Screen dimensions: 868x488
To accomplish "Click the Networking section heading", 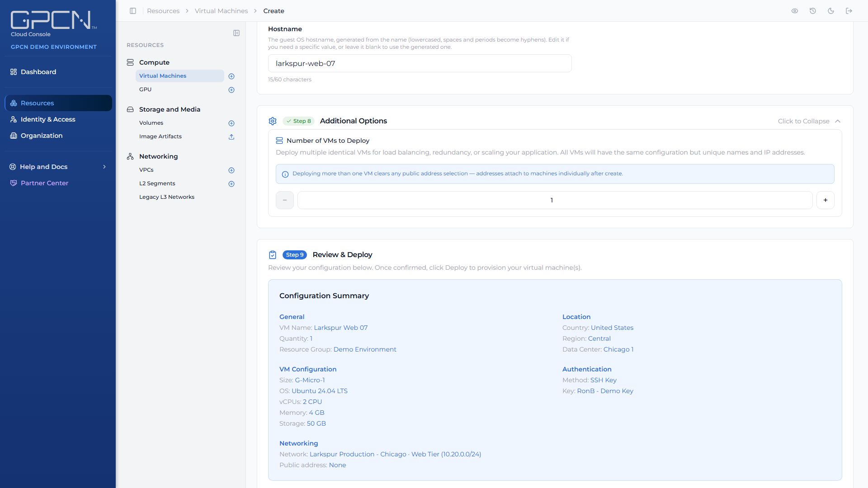I will pyautogui.click(x=158, y=156).
